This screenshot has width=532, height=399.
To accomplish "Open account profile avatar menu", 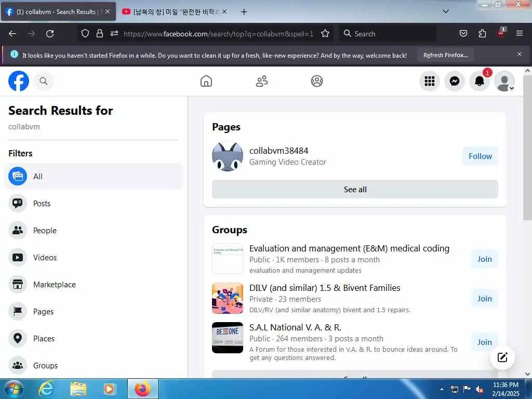I will (504, 81).
